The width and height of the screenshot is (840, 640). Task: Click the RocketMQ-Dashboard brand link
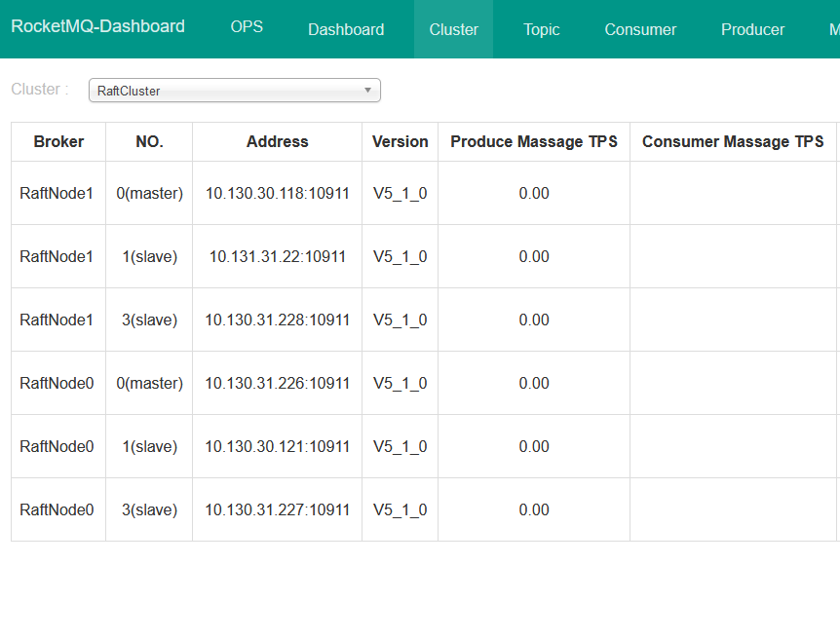pyautogui.click(x=98, y=26)
